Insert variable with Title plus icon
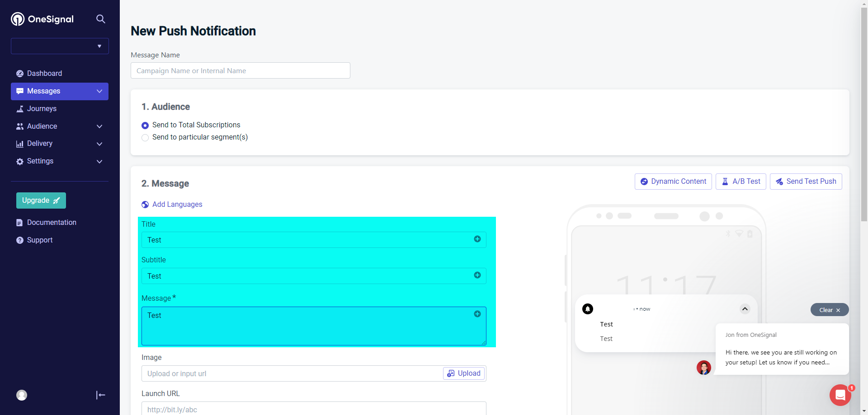The image size is (868, 415). click(x=477, y=239)
